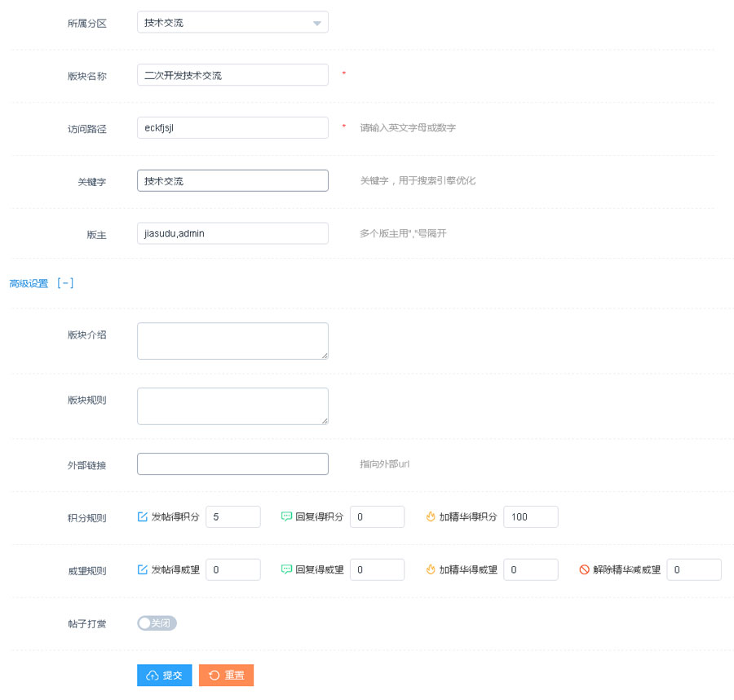Click the hint text 关键字，用于搜索引擎优化
Screen dimensions: 734x700
click(418, 181)
